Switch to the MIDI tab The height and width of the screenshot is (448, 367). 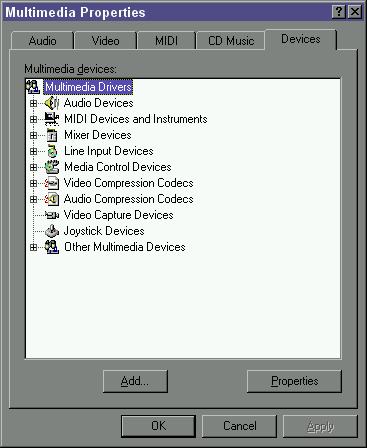pos(166,41)
